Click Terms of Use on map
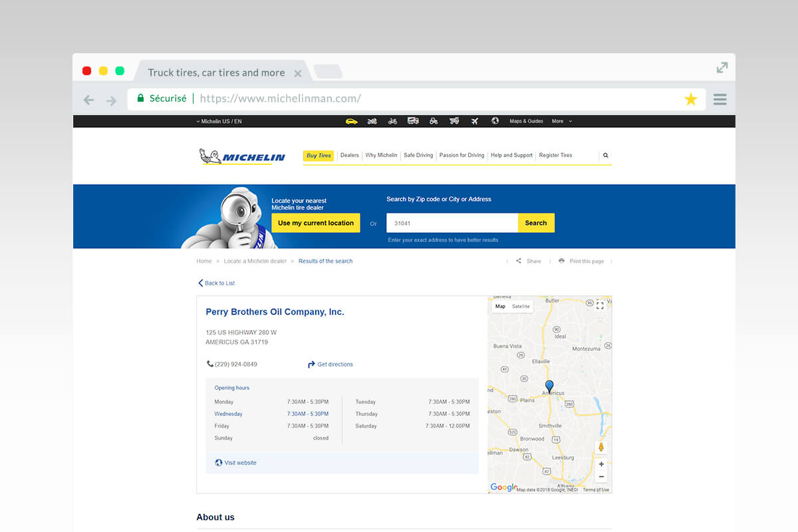The image size is (798, 532). pos(596,490)
